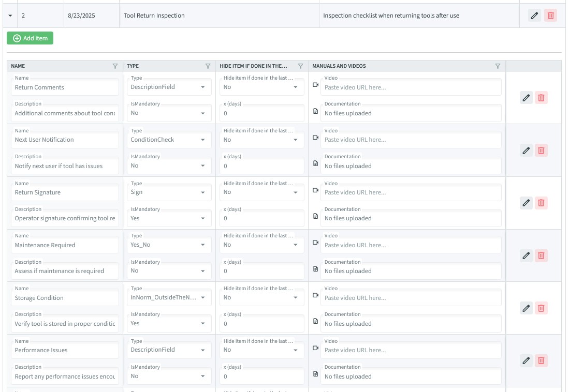Delete the Maintenance Required item
Viewport: 569px width, 392px height.
click(541, 255)
